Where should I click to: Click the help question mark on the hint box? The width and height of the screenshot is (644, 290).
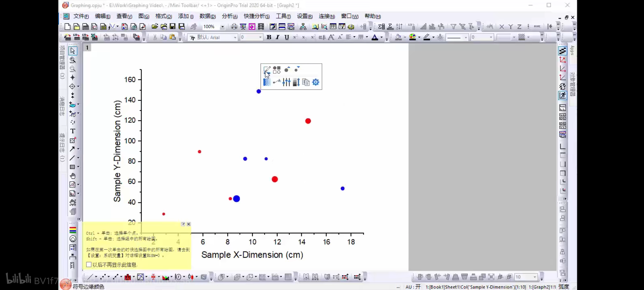(x=183, y=224)
